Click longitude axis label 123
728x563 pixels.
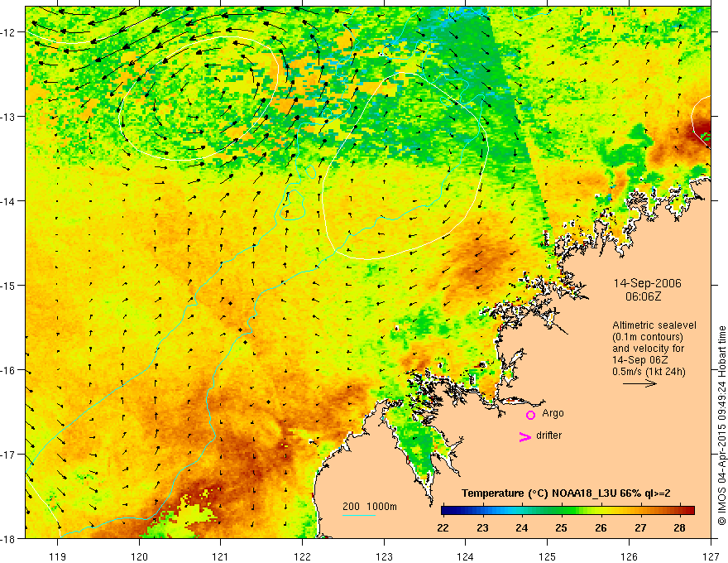tap(384, 556)
